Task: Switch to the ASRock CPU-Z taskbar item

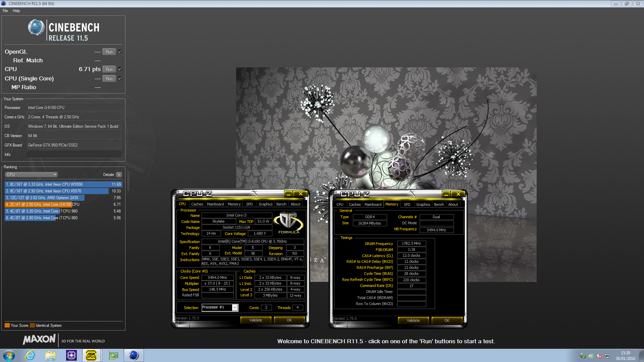Action: coord(92,355)
